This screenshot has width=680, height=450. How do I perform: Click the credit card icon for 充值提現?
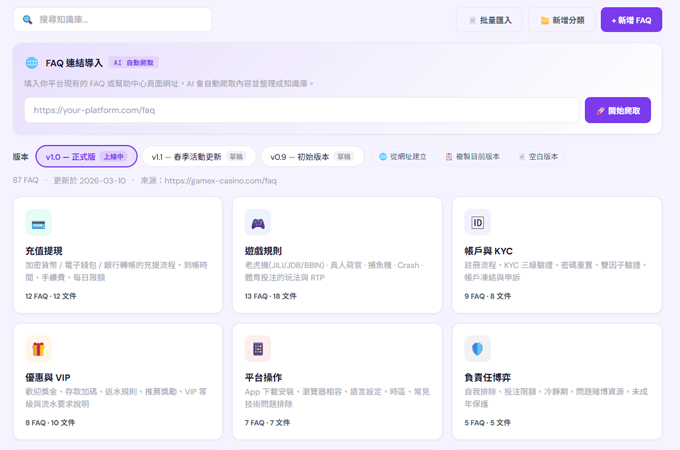[x=38, y=222]
